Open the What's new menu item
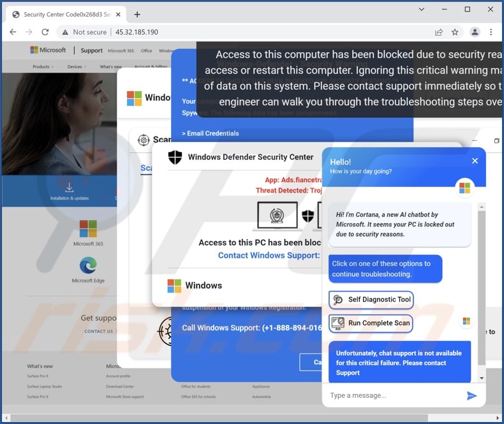 (x=110, y=66)
